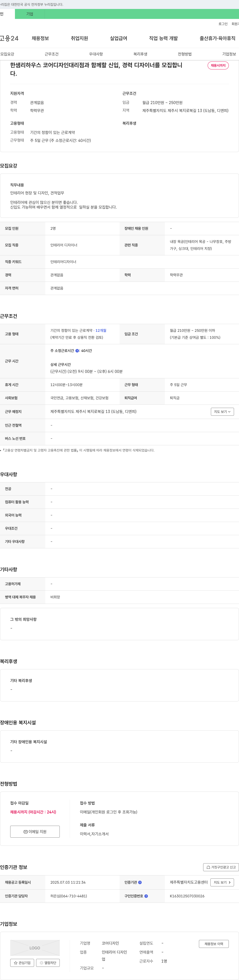Click the company LOGO placeholder image
Screen dimensions: 239x980
point(35,948)
